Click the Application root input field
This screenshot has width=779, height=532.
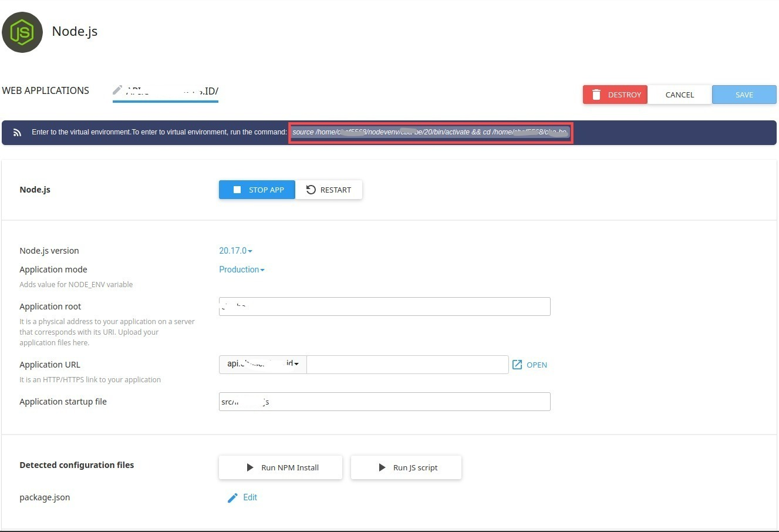point(385,307)
